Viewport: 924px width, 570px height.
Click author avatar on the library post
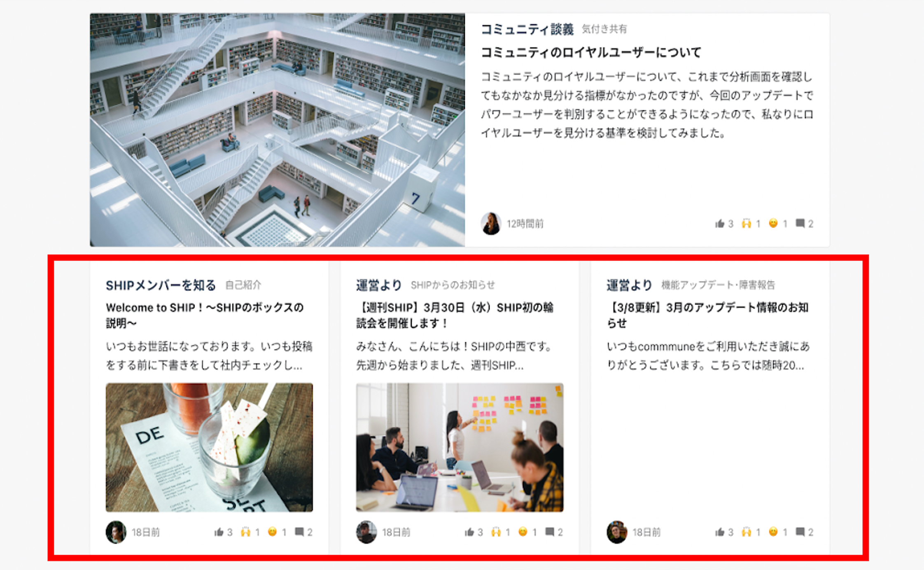[491, 224]
